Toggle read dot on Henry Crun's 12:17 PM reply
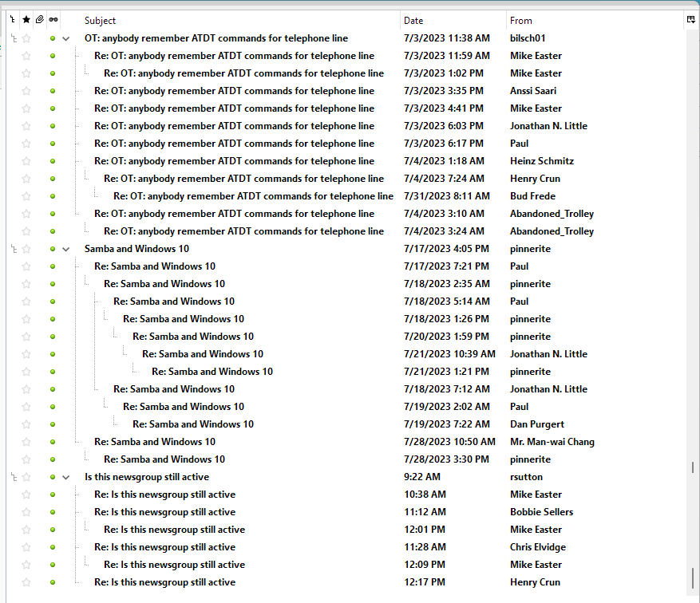The image size is (700, 603). [53, 582]
